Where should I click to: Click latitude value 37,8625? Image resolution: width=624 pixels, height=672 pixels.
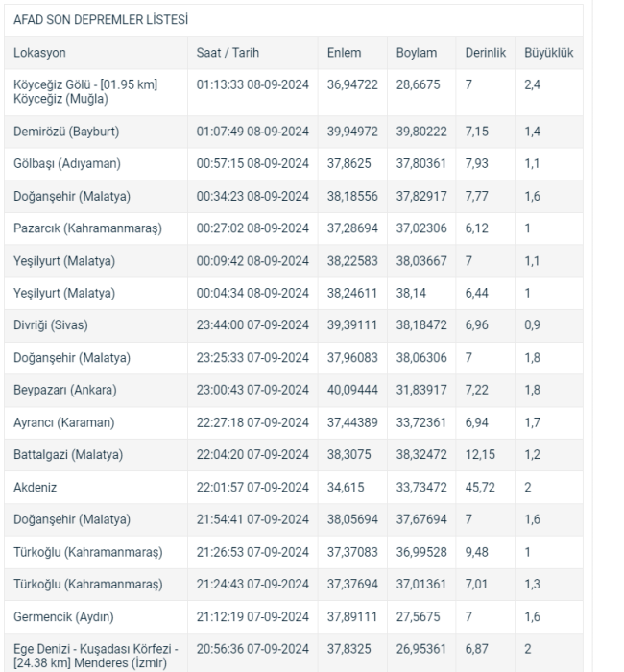click(x=348, y=163)
